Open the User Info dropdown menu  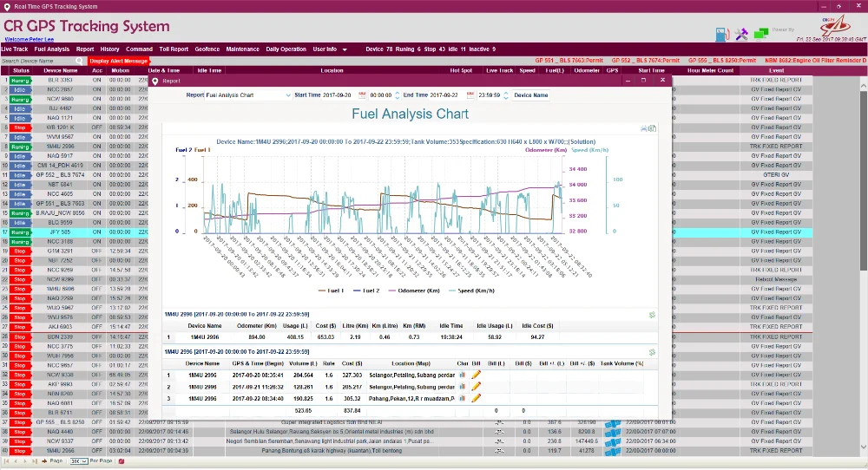point(330,49)
